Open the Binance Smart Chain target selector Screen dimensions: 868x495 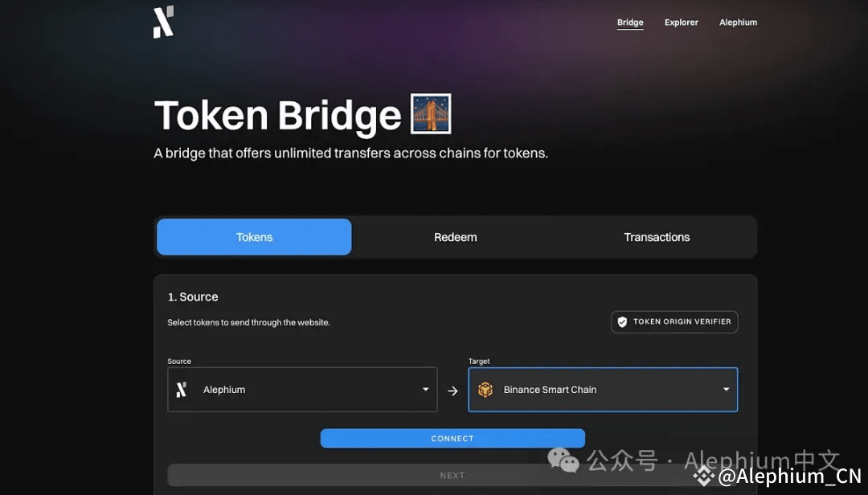603,390
